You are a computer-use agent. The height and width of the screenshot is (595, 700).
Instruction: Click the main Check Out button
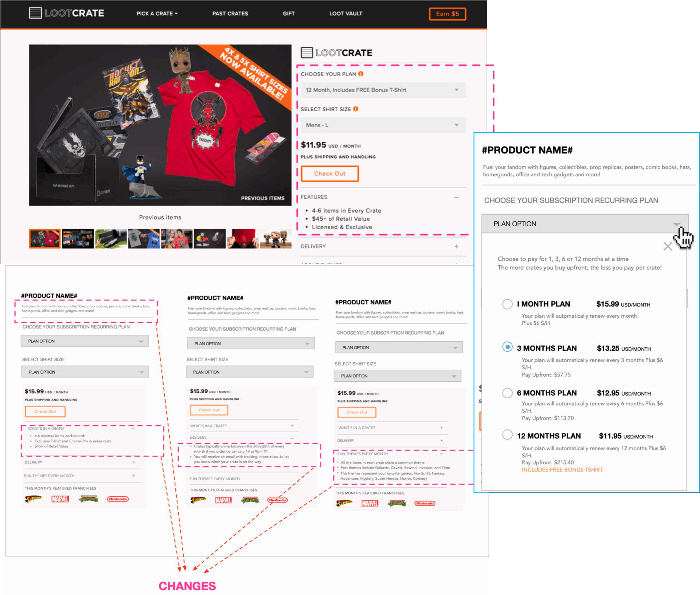click(x=329, y=174)
